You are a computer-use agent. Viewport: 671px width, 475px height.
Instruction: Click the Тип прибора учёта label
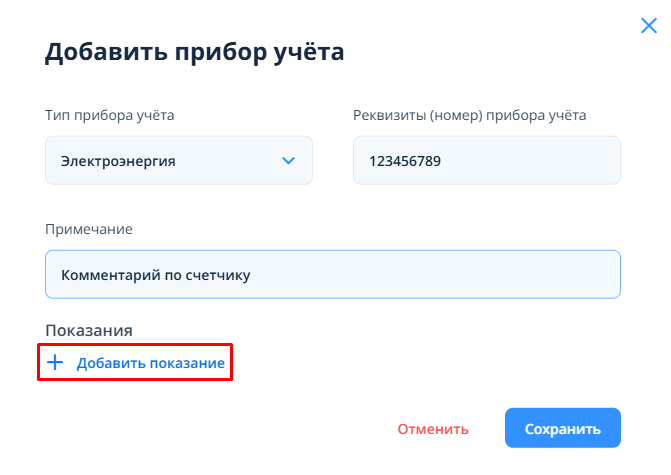[110, 115]
